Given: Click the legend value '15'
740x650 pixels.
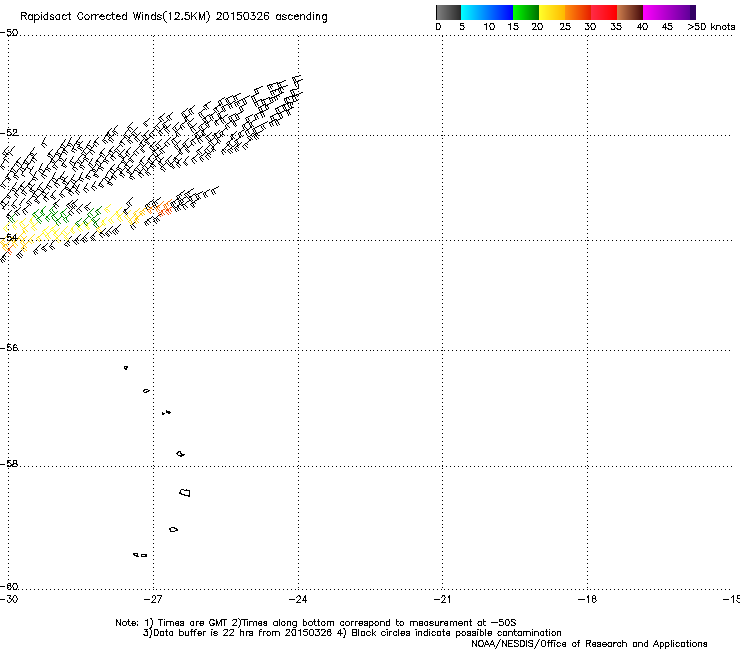Looking at the screenshot, I should (x=513, y=27).
